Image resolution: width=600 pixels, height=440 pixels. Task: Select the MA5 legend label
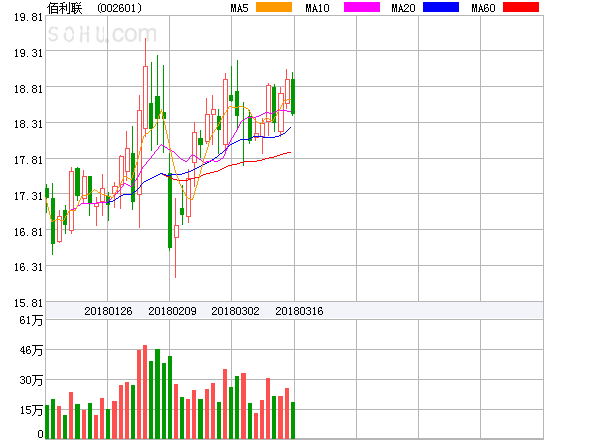[239, 8]
